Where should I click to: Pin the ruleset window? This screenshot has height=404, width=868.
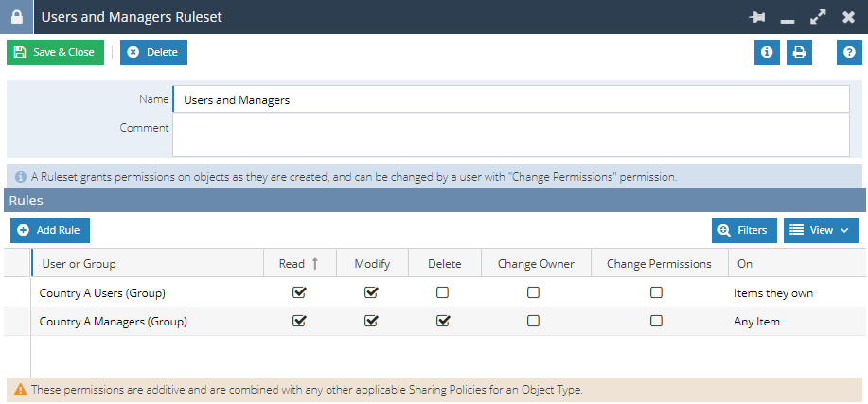tap(756, 18)
